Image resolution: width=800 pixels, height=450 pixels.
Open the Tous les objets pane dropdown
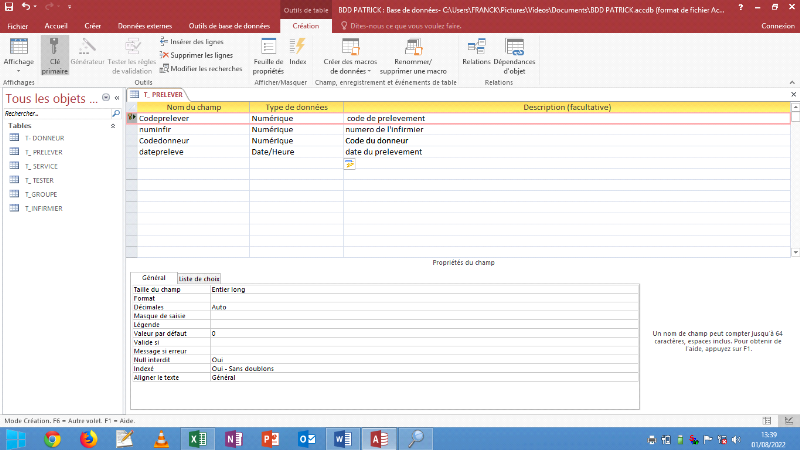(x=108, y=99)
